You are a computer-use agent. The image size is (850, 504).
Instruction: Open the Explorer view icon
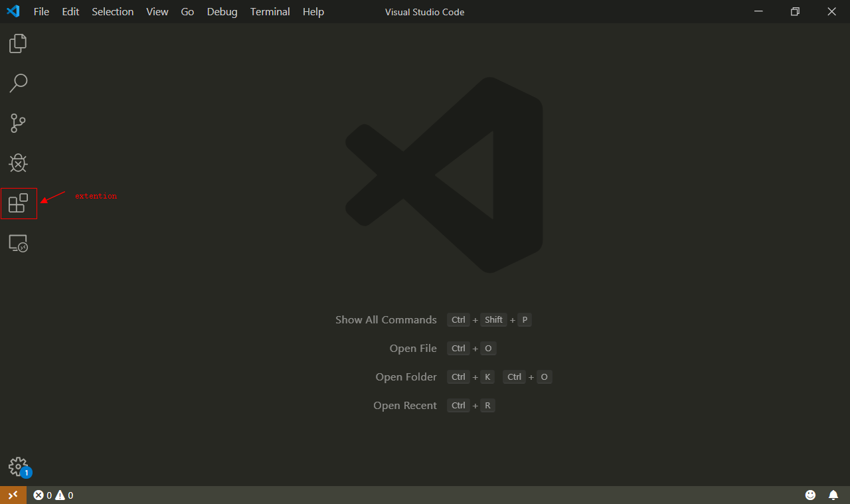point(17,43)
